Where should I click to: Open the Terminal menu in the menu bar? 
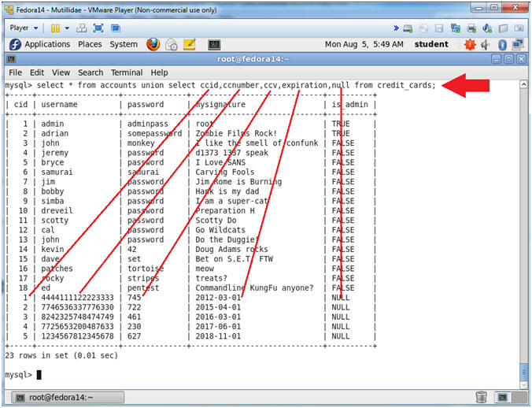tap(127, 72)
